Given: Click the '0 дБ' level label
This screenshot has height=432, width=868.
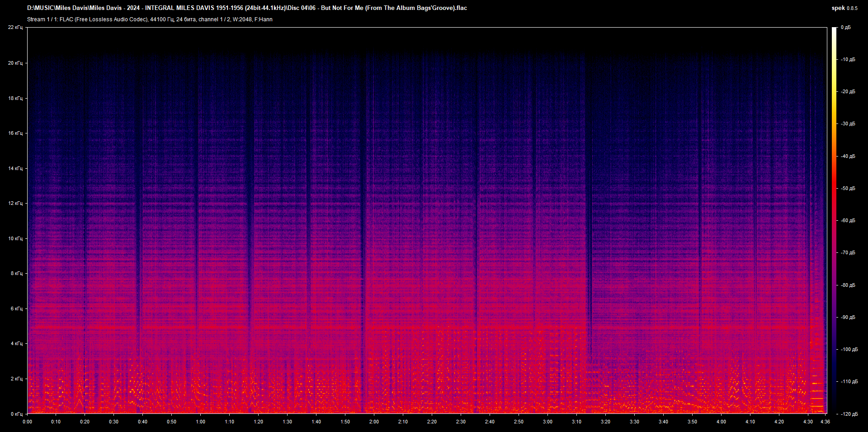Looking at the screenshot, I should [x=846, y=28].
